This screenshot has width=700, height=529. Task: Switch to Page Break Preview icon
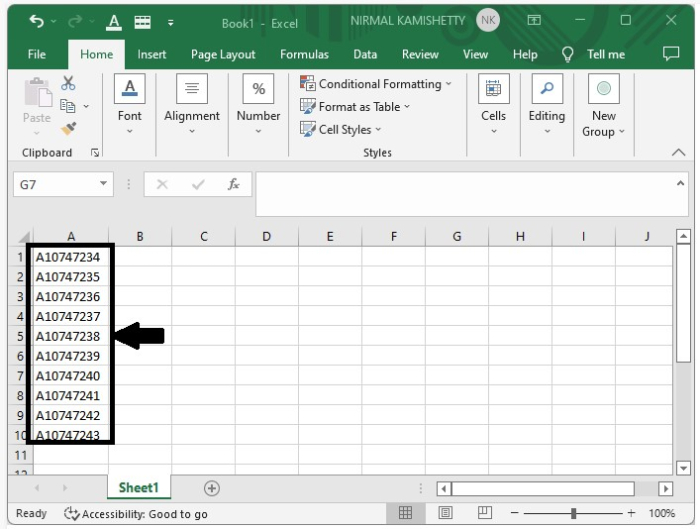click(x=485, y=513)
